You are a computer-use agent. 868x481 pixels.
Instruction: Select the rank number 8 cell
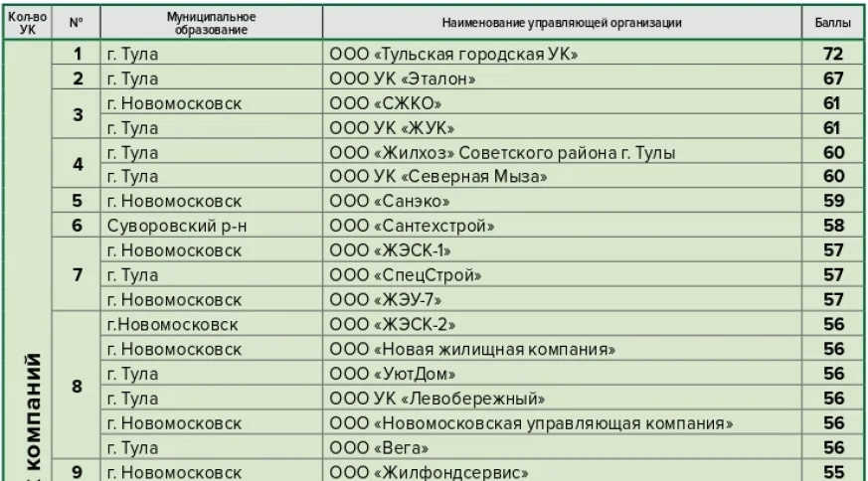click(78, 386)
